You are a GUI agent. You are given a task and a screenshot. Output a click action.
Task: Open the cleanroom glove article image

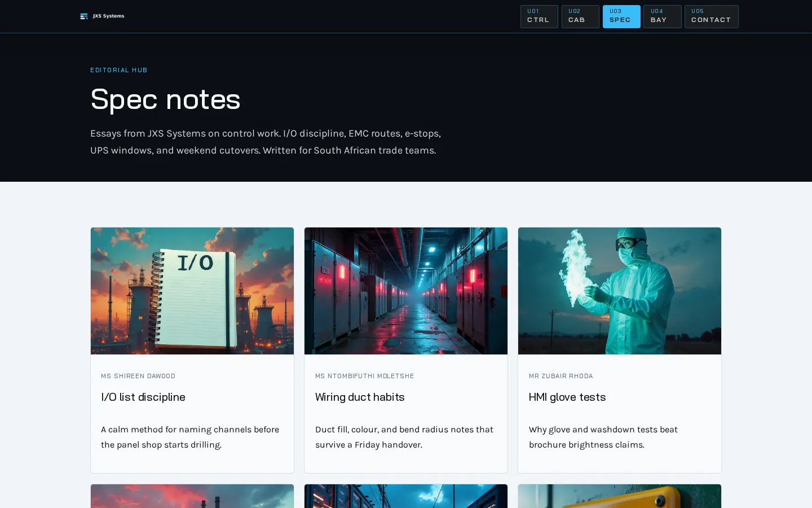point(620,291)
